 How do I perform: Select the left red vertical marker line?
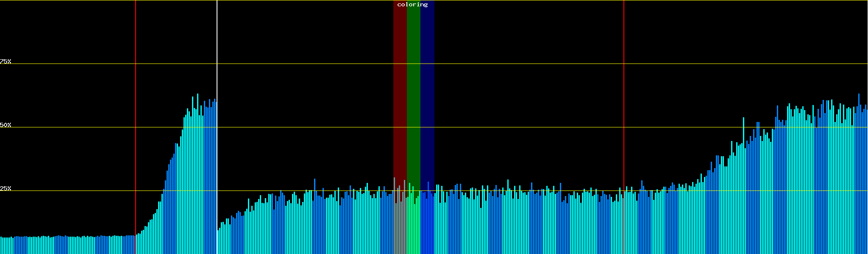[x=136, y=85]
